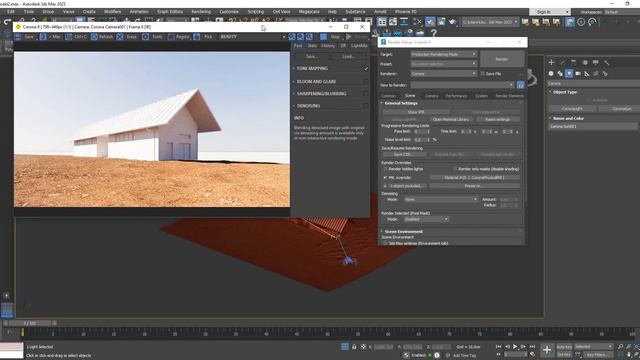Click Load button in Post tab
This screenshot has height=360, width=640.
tap(348, 57)
